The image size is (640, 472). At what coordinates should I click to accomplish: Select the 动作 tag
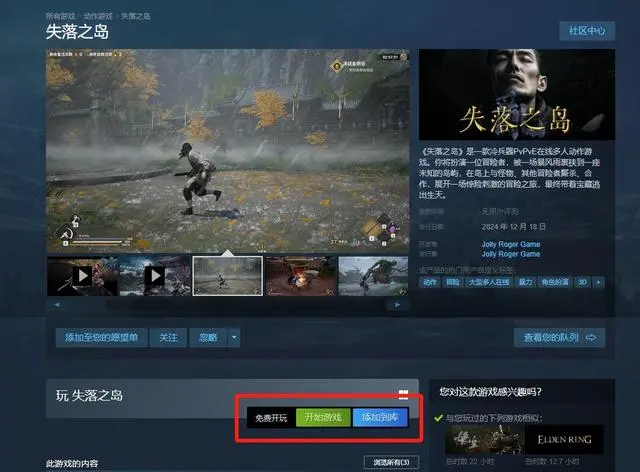click(x=429, y=282)
